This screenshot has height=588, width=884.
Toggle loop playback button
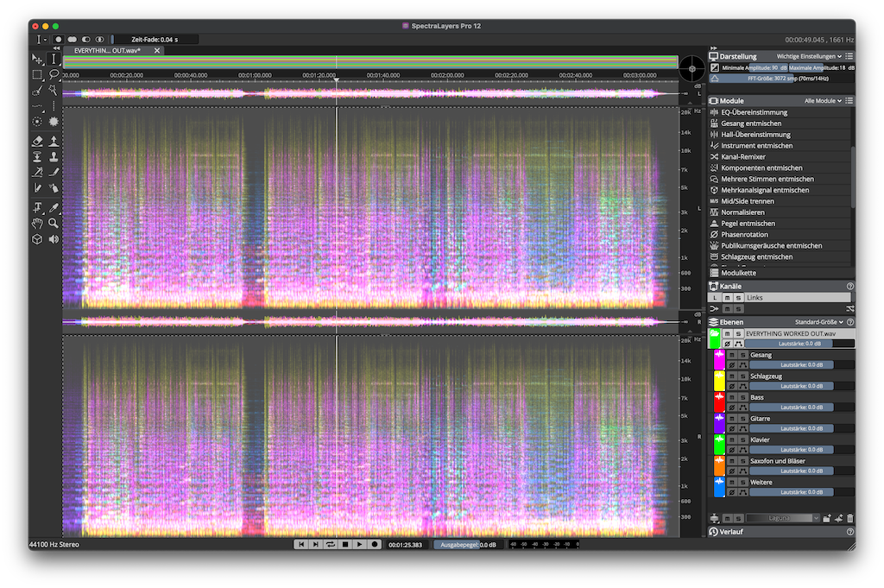[331, 545]
